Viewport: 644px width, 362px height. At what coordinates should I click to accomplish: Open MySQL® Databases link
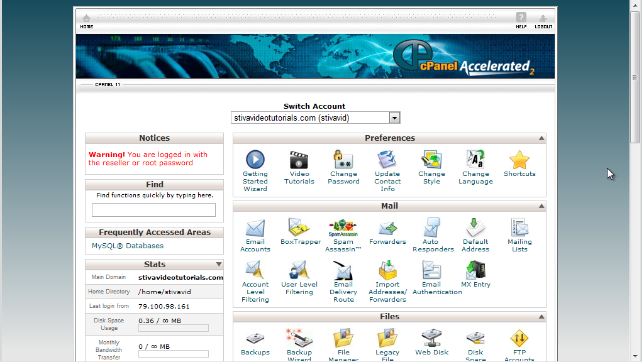tap(127, 246)
